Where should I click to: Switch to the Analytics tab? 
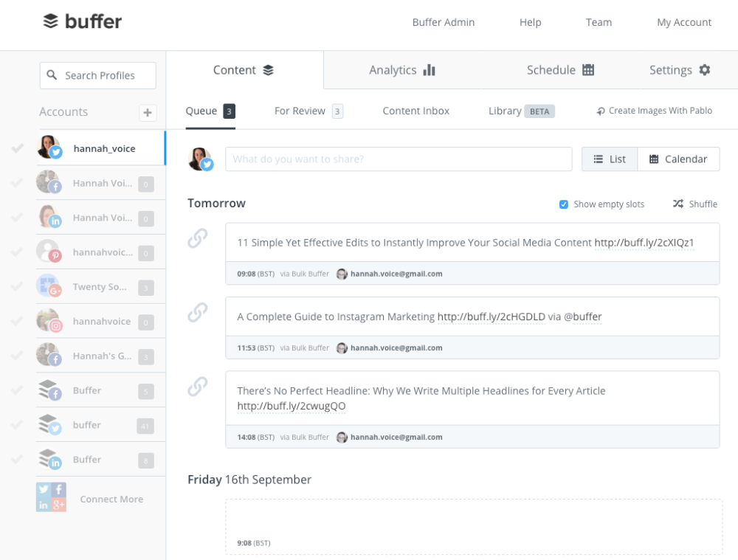(402, 70)
